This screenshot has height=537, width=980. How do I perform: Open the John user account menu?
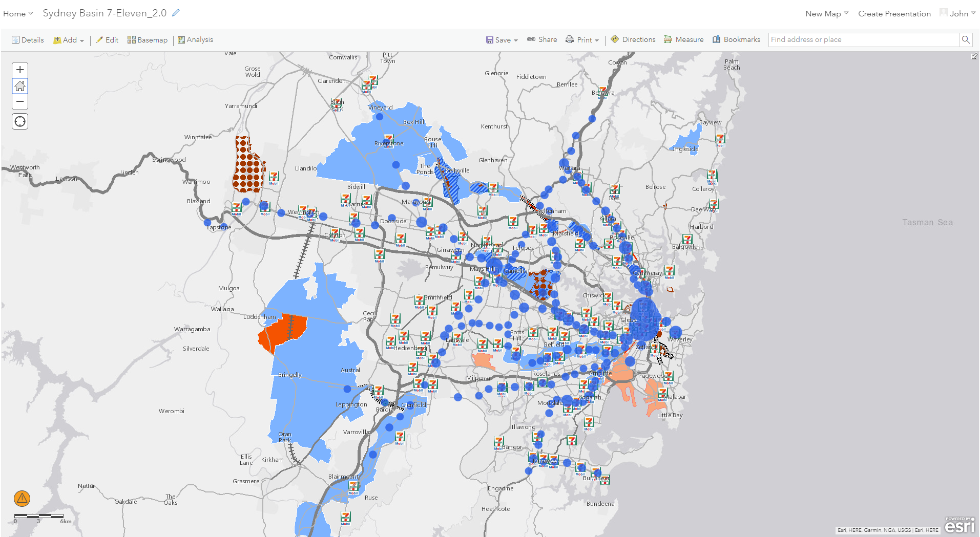click(x=957, y=14)
